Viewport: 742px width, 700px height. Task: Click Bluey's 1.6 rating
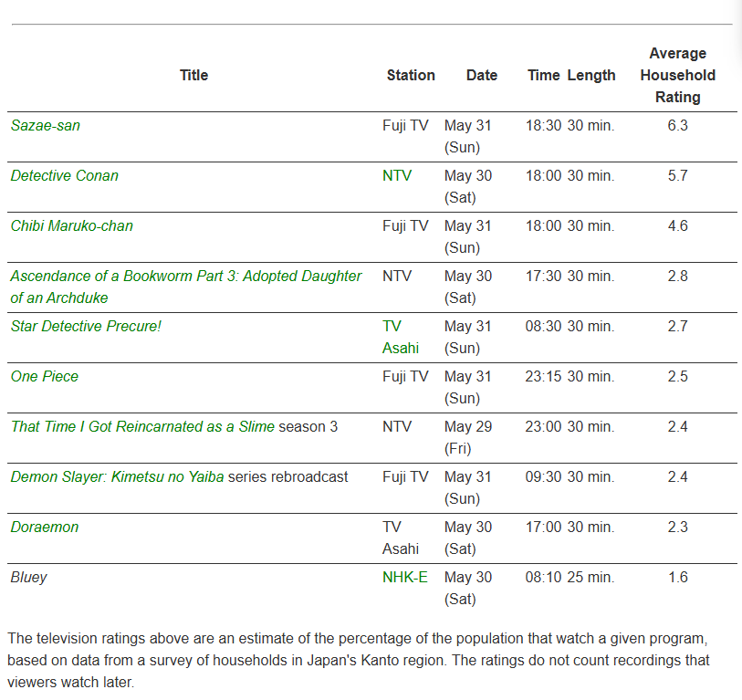[x=677, y=577]
